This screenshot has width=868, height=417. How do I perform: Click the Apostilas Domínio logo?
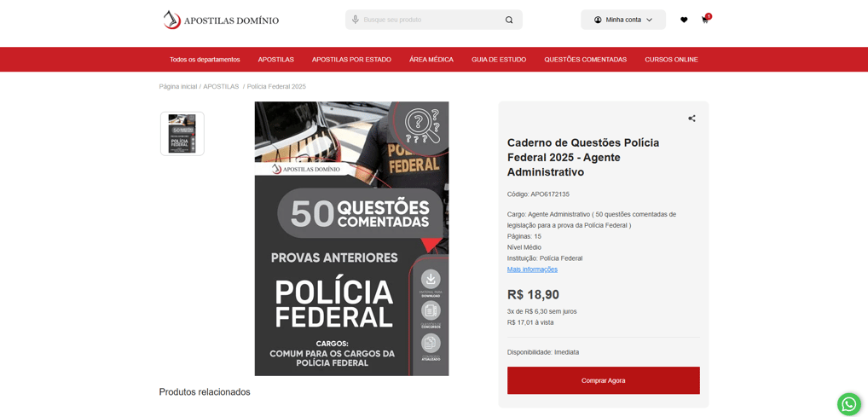coord(221,20)
